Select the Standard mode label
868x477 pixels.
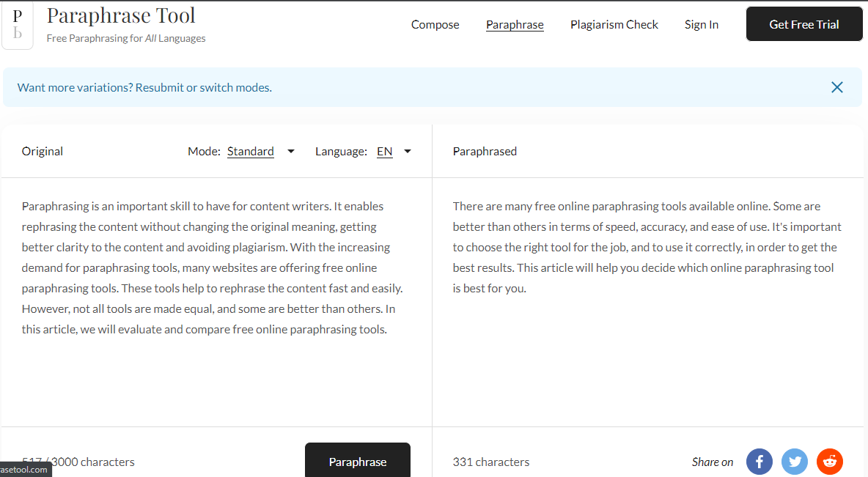pos(250,152)
